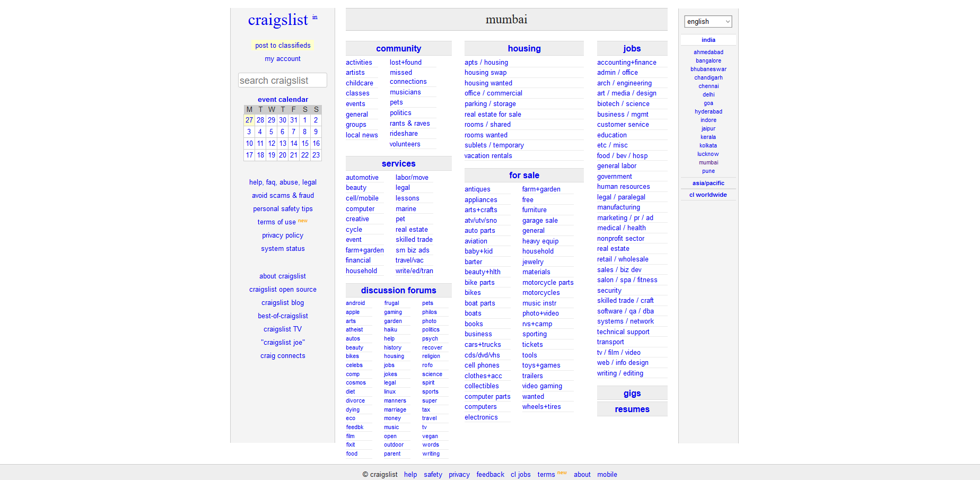Image resolution: width=980 pixels, height=480 pixels.
Task: Open automotive services link
Action: [x=362, y=178]
